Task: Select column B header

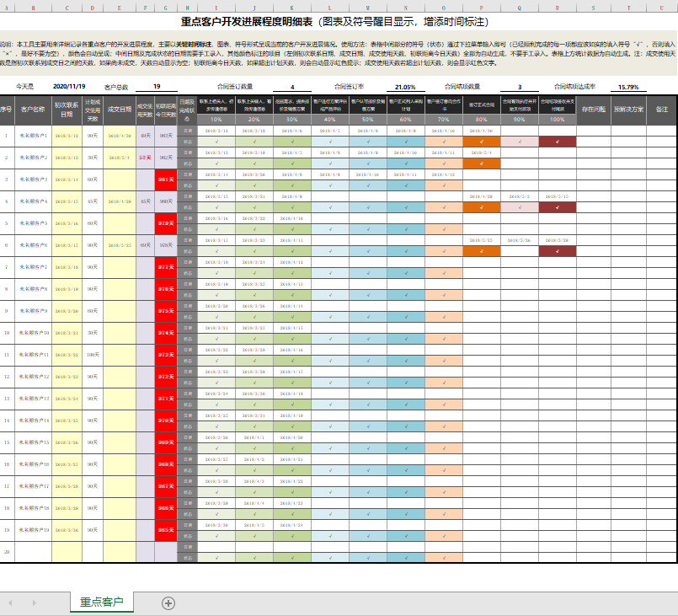Action: pyautogui.click(x=34, y=8)
